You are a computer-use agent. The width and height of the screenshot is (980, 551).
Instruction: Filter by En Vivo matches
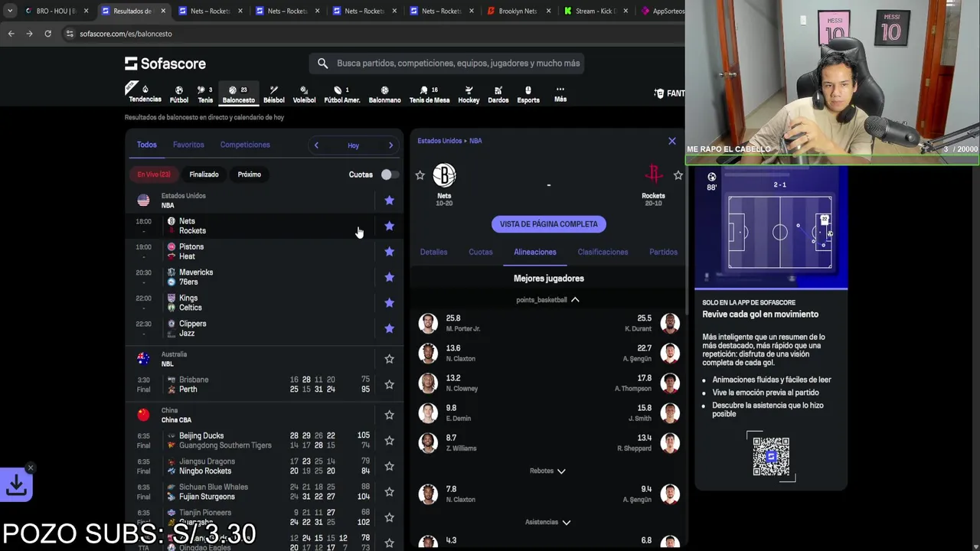(x=154, y=174)
